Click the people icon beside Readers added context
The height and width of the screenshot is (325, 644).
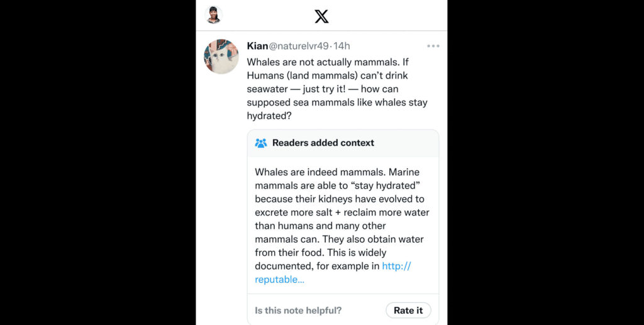coord(261,143)
